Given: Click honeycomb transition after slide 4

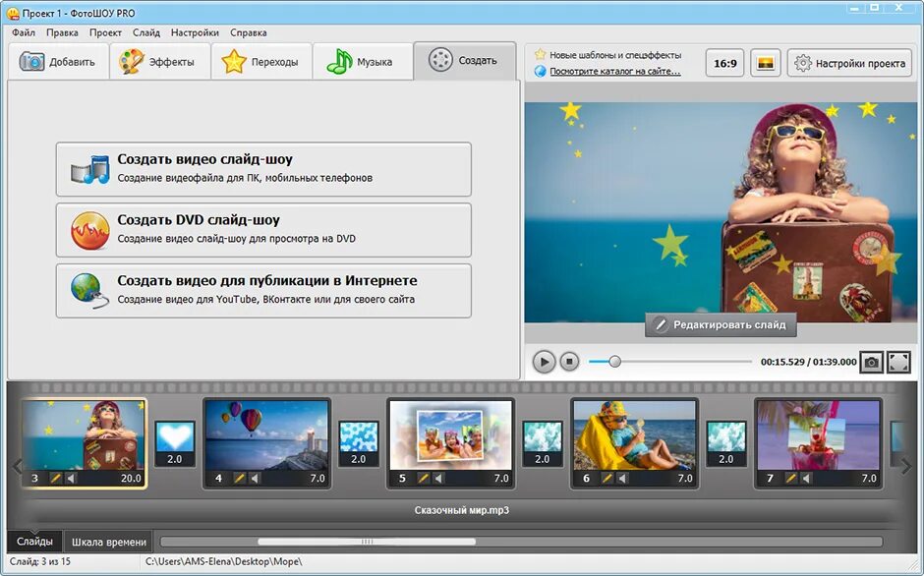Looking at the screenshot, I should tap(359, 443).
